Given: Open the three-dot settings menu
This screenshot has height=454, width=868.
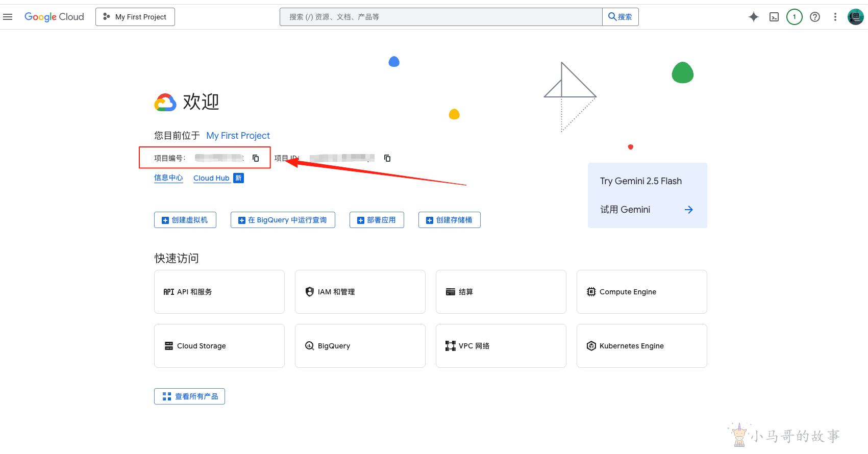Looking at the screenshot, I should tap(835, 17).
